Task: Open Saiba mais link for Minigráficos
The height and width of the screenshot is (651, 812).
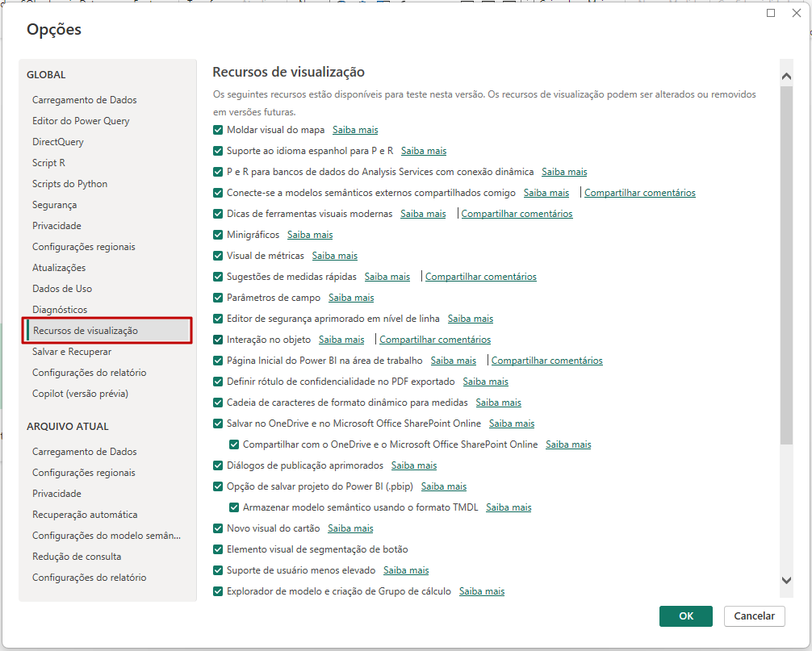Action: [x=310, y=235]
